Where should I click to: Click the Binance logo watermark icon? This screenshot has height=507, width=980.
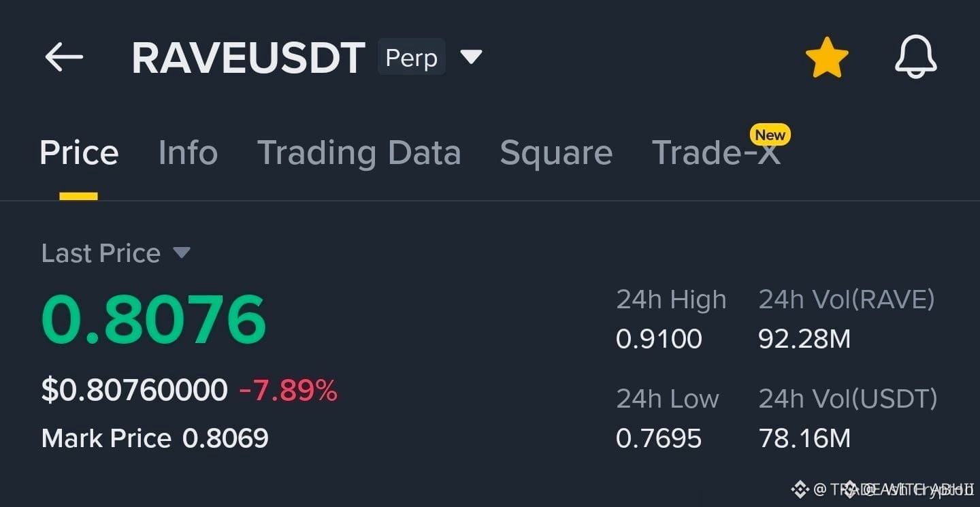(x=800, y=489)
